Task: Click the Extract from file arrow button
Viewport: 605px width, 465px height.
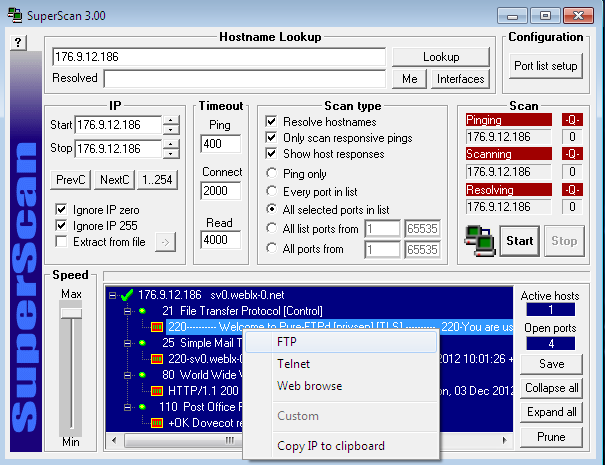Action: pyautogui.click(x=166, y=242)
